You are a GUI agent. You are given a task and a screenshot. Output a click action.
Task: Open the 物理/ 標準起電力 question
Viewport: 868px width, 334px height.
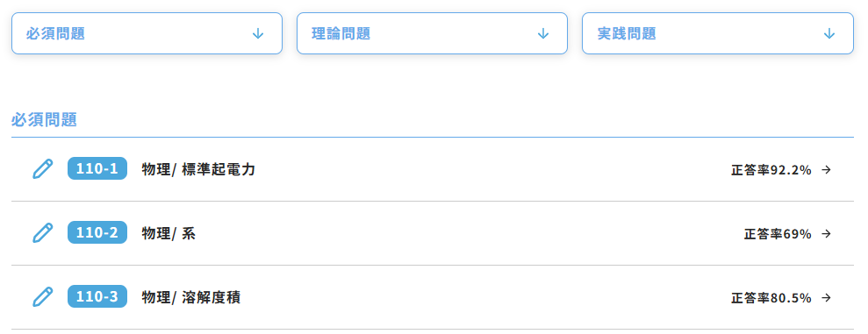(x=198, y=169)
